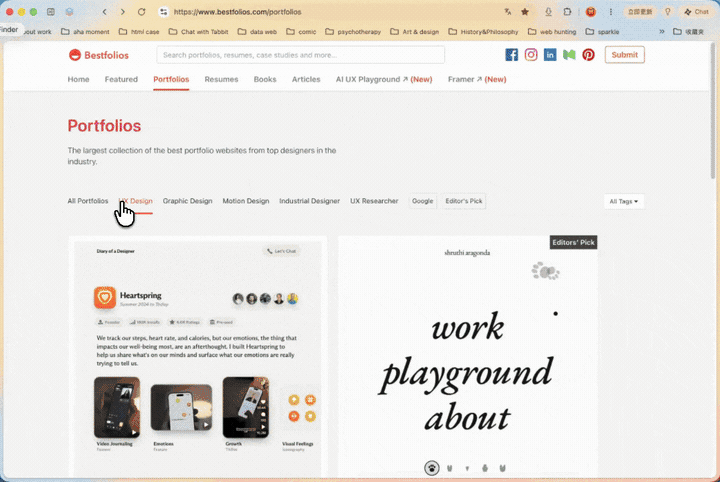
Task: Open the sidebar panel icon in title bar
Action: [x=51, y=12]
